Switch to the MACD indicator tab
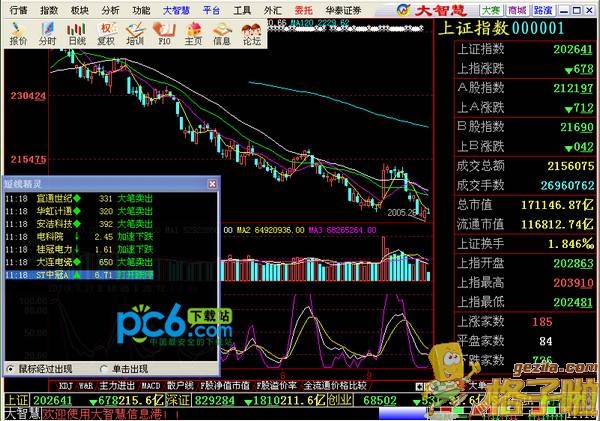This screenshot has height=421, width=600. click(x=150, y=386)
